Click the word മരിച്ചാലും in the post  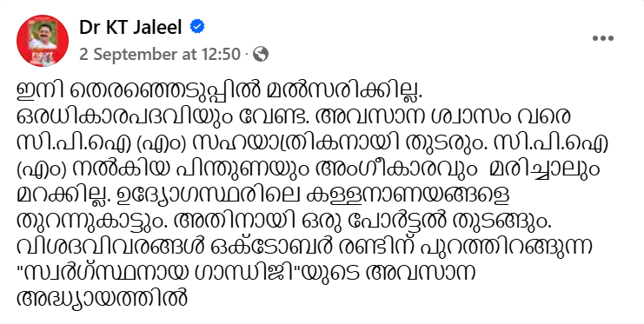pos(545,169)
